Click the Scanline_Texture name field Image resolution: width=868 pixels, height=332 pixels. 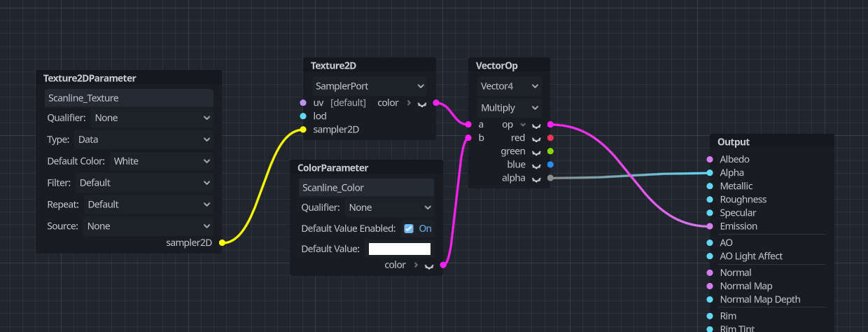point(129,98)
